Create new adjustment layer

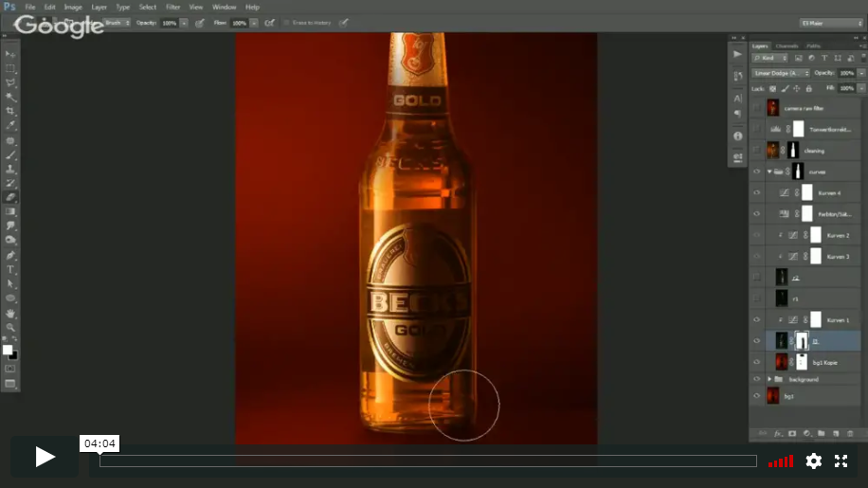806,434
